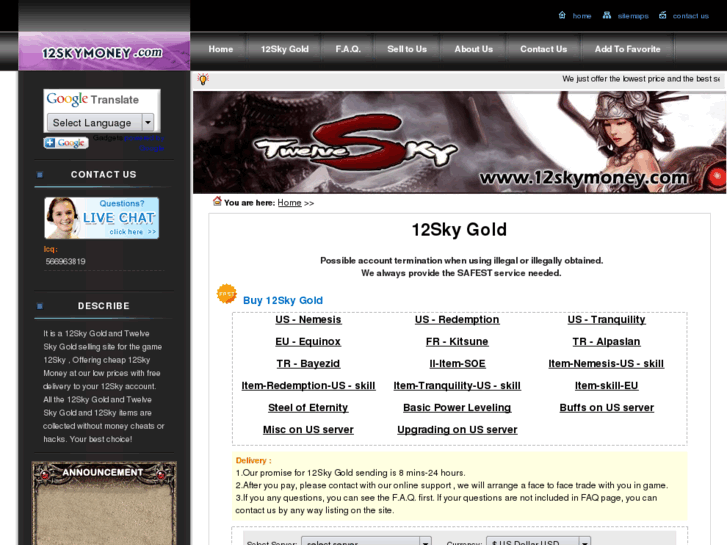The image size is (727, 545).
Task: Click the Twelve Sky banner image
Action: [x=459, y=142]
